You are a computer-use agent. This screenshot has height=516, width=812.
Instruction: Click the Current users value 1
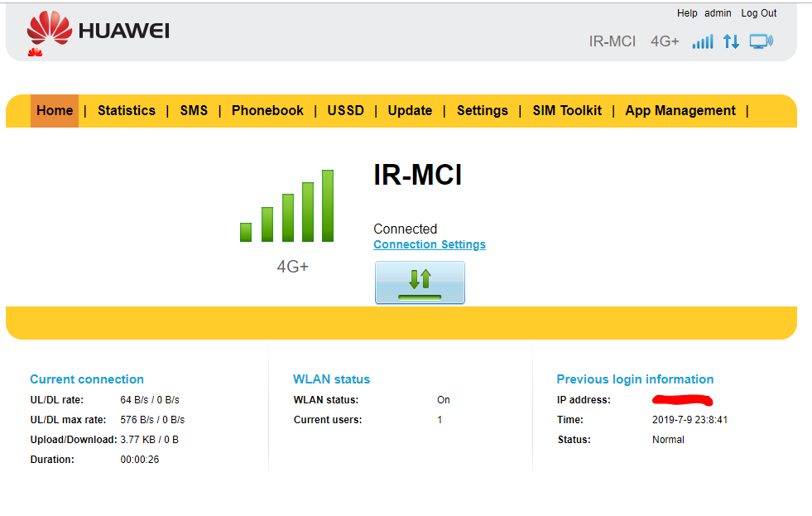tap(440, 420)
